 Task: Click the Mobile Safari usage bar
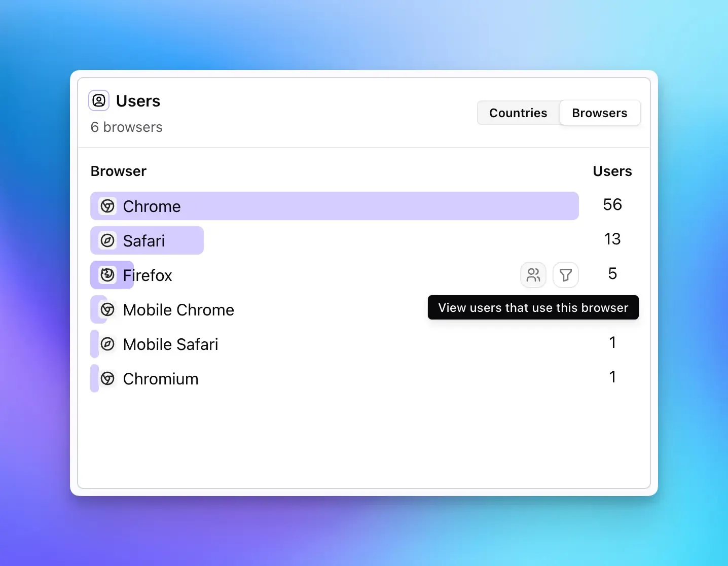(x=94, y=344)
